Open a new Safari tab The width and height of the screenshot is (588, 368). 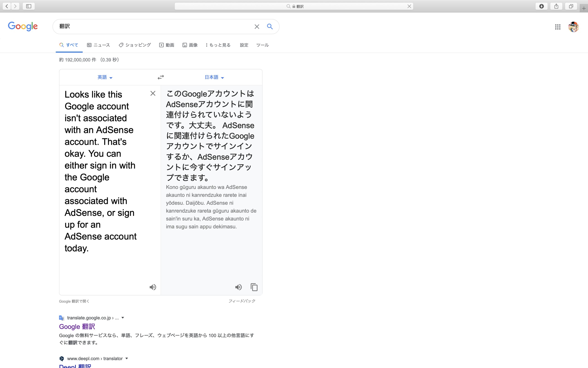[x=584, y=8]
